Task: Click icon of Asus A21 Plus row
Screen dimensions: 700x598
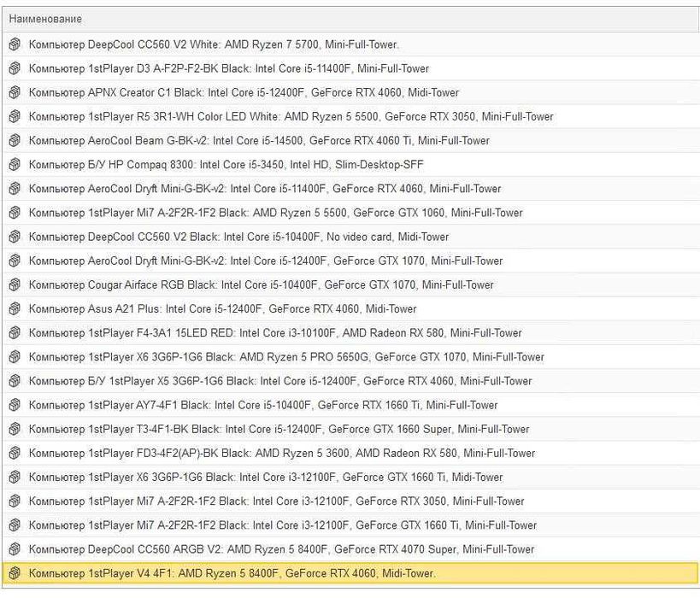Action: click(x=15, y=308)
